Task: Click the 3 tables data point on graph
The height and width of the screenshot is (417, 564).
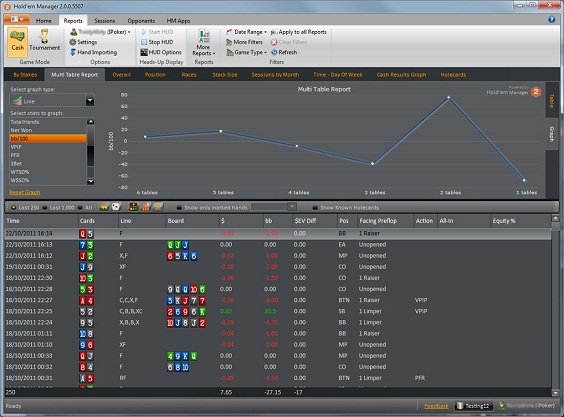Action: tap(373, 163)
